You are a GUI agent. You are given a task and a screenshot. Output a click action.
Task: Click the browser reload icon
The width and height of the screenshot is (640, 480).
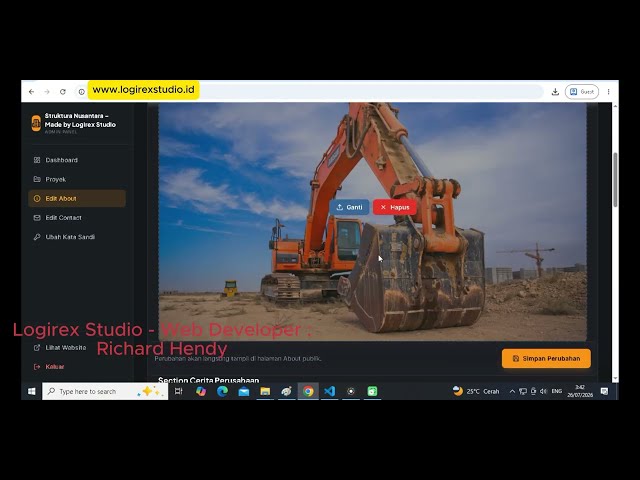point(62,92)
